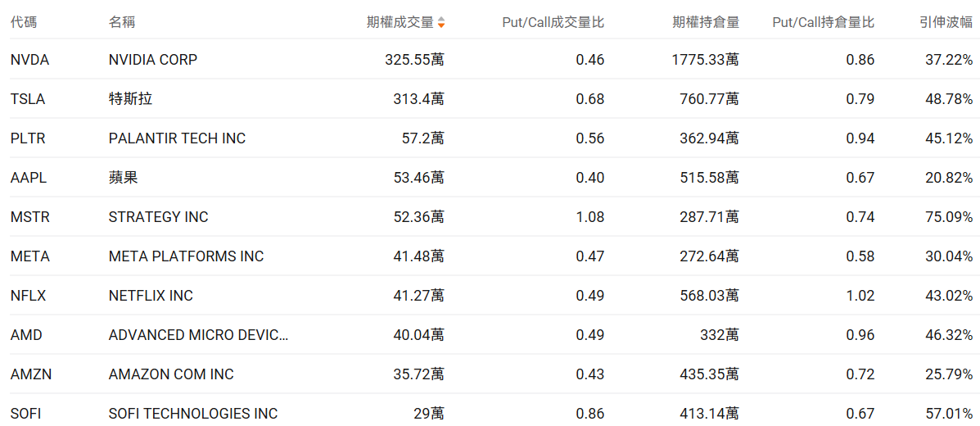The width and height of the screenshot is (980, 426).
Task: Open the NVDA ticker link
Action: tap(29, 60)
